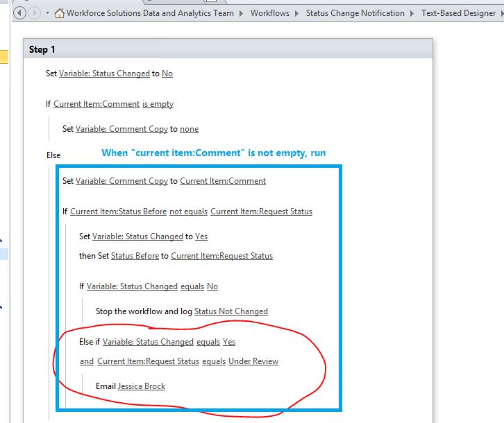Click the 'and' conjunction link
504x423 pixels.
click(x=87, y=361)
